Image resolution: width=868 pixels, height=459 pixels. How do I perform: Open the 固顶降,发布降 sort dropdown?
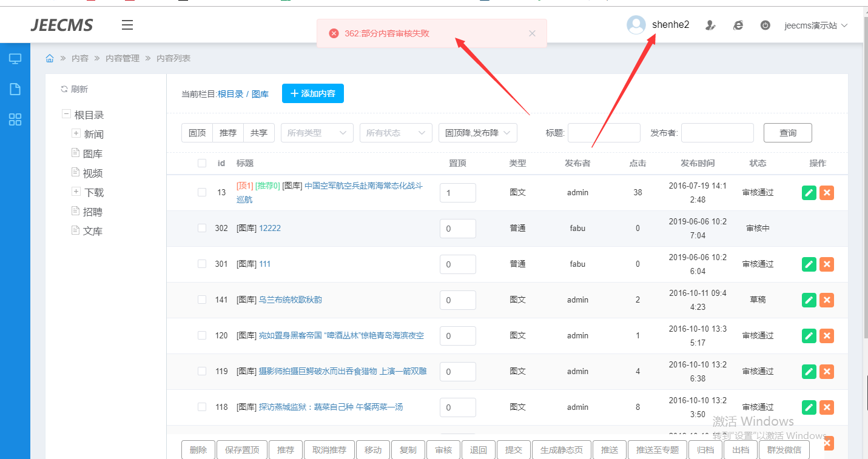coord(478,133)
